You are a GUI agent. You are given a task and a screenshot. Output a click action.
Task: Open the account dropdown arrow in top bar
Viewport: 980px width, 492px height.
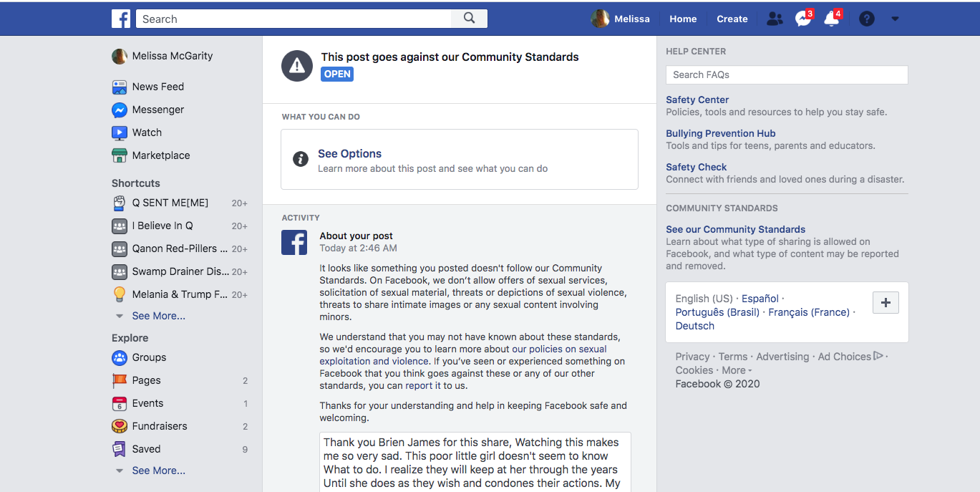point(895,19)
